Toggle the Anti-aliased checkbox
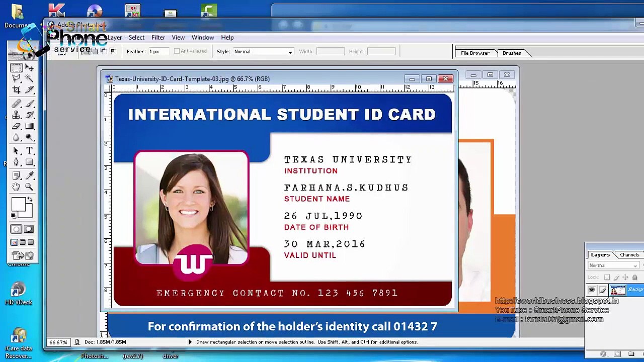Screen dimensions: 644x362 (x=177, y=51)
